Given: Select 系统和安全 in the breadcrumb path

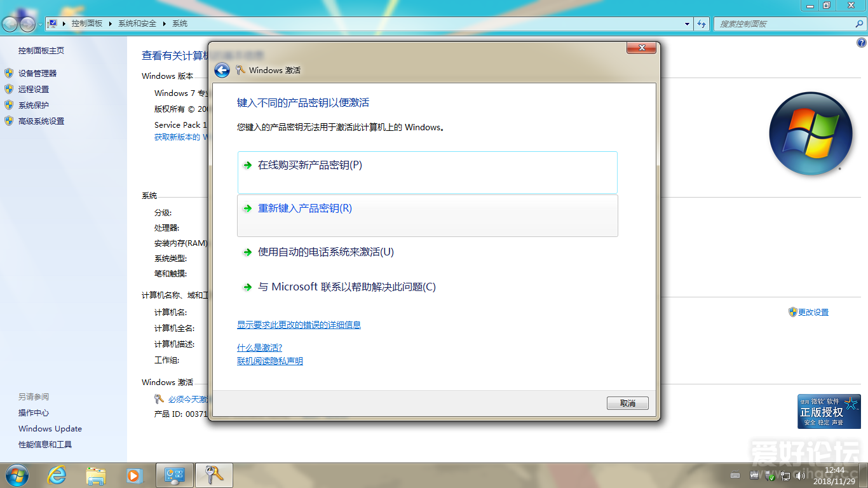Looking at the screenshot, I should tap(137, 24).
